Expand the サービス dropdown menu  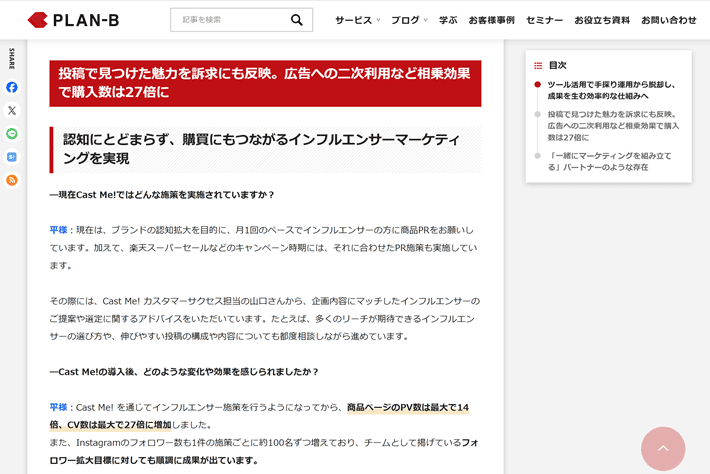pyautogui.click(x=357, y=20)
